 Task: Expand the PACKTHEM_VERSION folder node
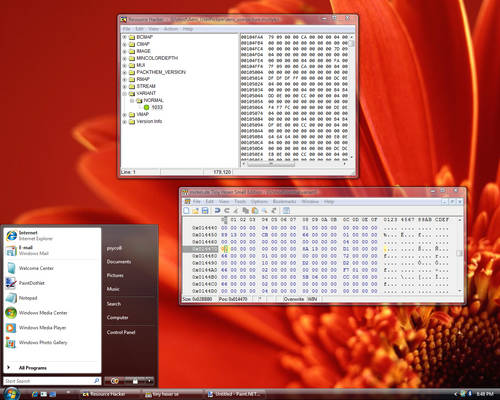point(125,72)
